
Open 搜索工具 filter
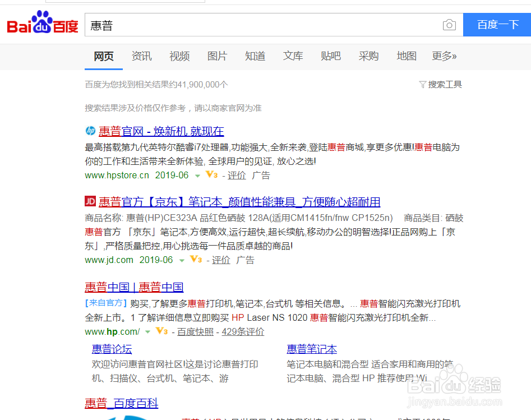click(x=441, y=84)
